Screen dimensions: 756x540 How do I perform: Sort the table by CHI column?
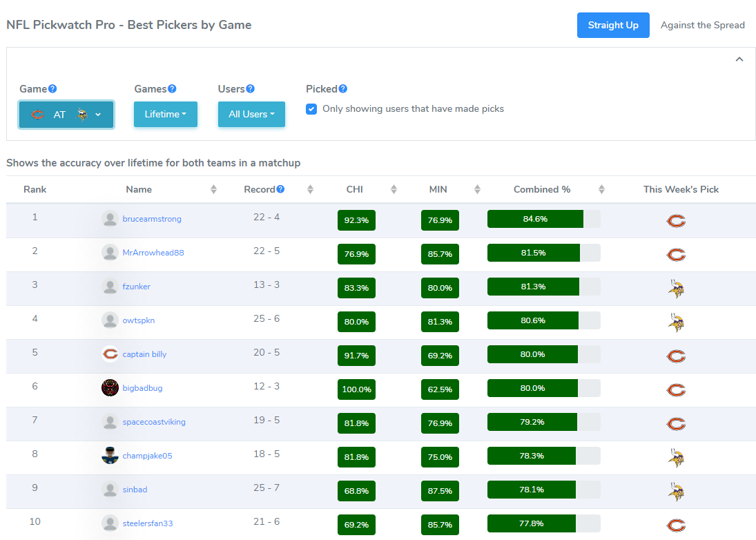coord(394,189)
